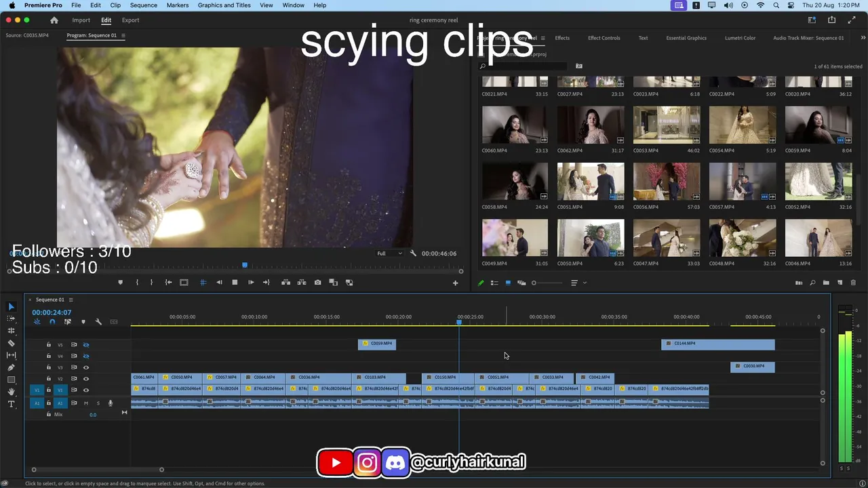Viewport: 868px width, 488px height.
Task: Click the timeline playhead at 24:07
Action: 459,322
